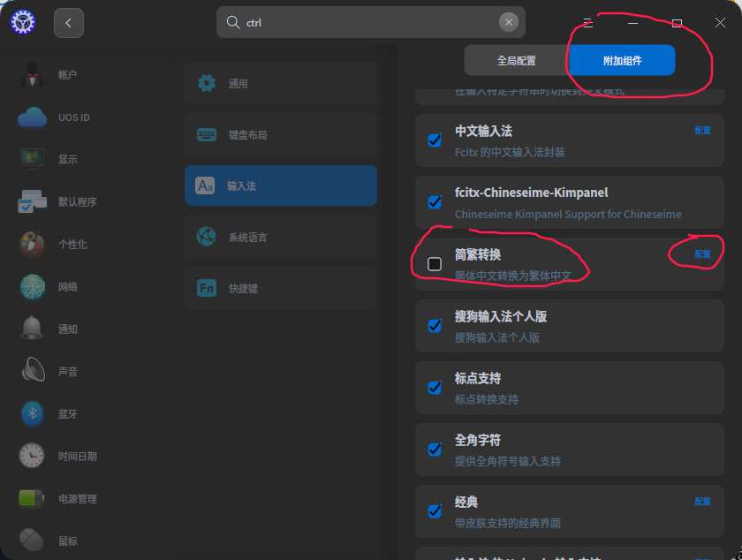
Task: Click the text 标点转换支持
Action: (487, 399)
